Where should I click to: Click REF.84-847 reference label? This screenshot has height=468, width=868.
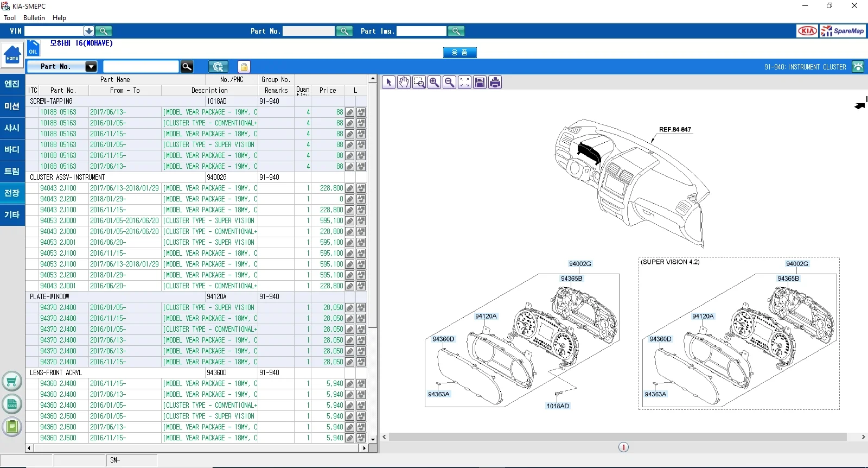675,130
